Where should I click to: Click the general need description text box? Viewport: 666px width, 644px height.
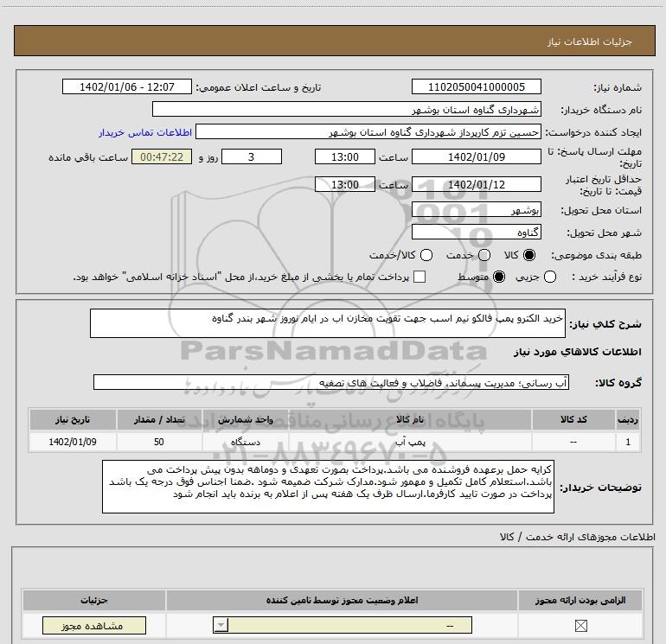click(328, 323)
